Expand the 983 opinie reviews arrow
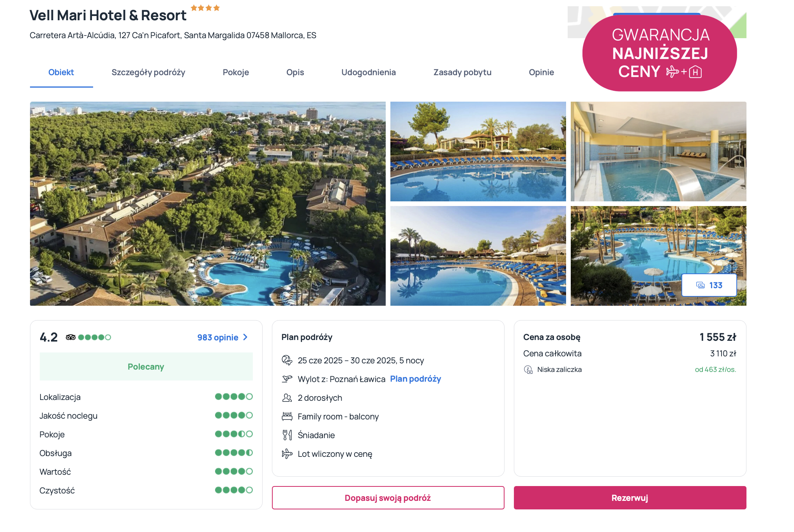 pos(245,337)
